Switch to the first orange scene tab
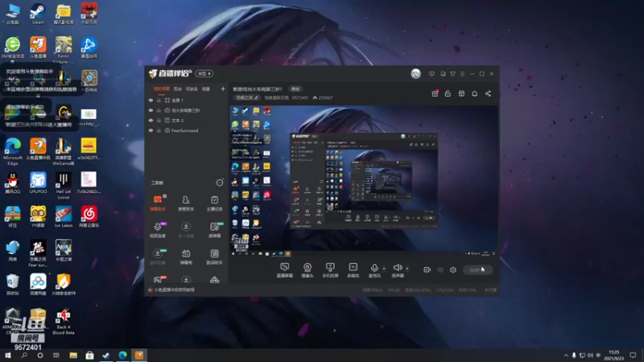 point(162,88)
